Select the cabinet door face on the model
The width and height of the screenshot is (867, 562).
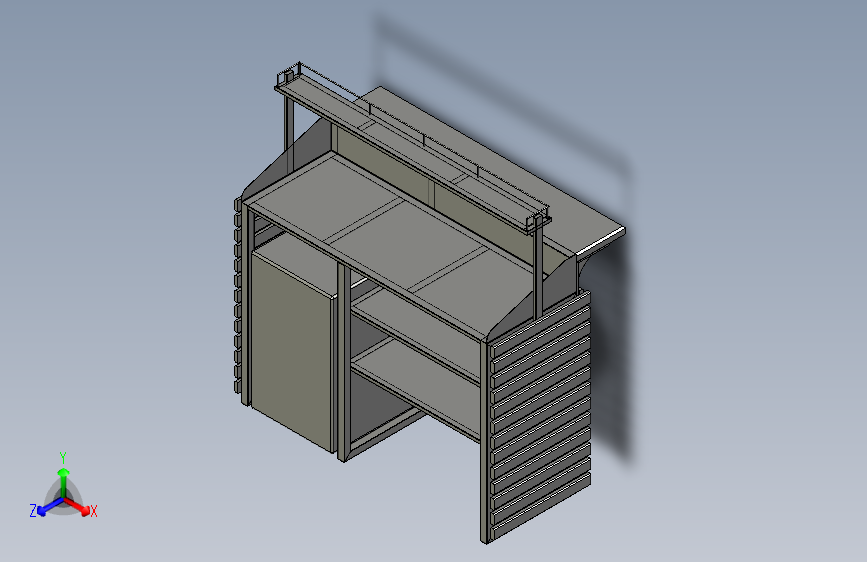pos(291,351)
